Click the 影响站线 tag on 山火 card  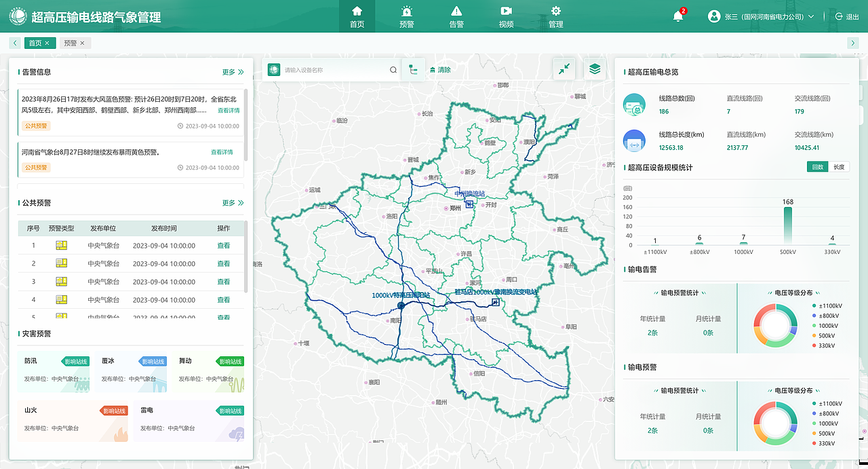coord(114,411)
